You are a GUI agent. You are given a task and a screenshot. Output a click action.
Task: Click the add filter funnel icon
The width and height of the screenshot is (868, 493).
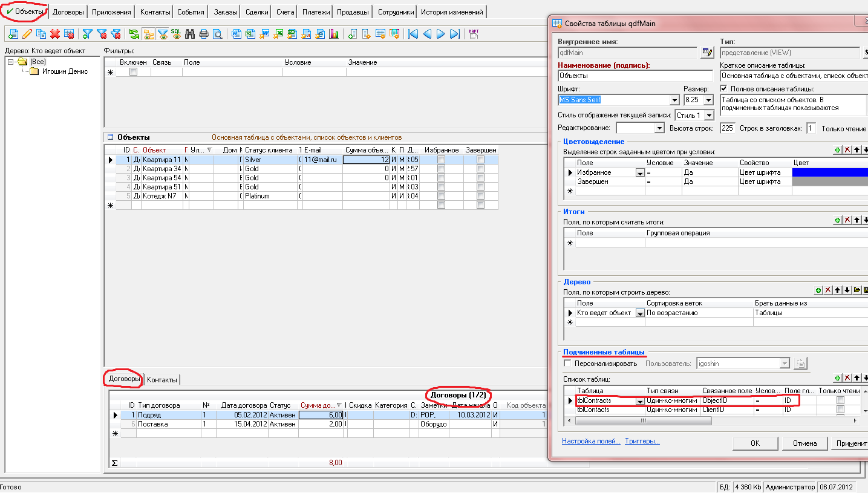(87, 34)
